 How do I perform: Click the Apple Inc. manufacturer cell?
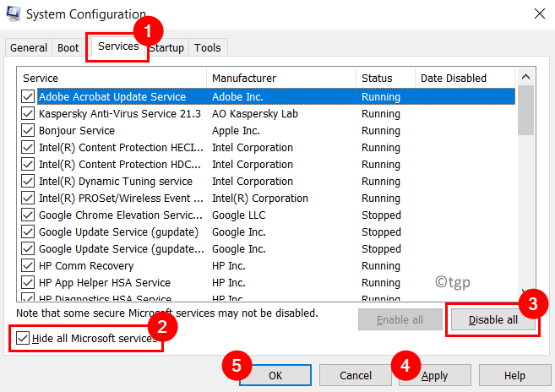tap(236, 131)
